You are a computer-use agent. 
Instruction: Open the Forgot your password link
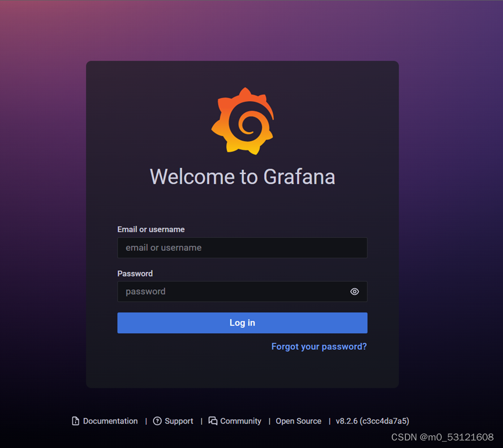(x=319, y=347)
